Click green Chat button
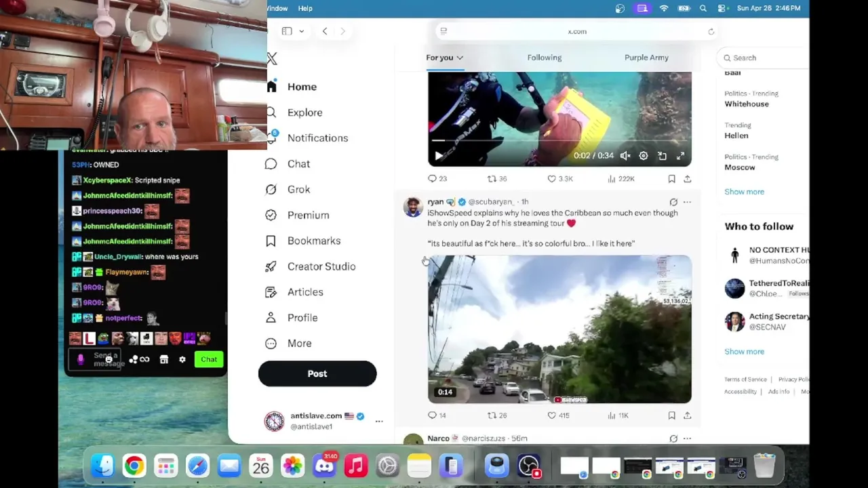868x488 pixels. coord(209,360)
